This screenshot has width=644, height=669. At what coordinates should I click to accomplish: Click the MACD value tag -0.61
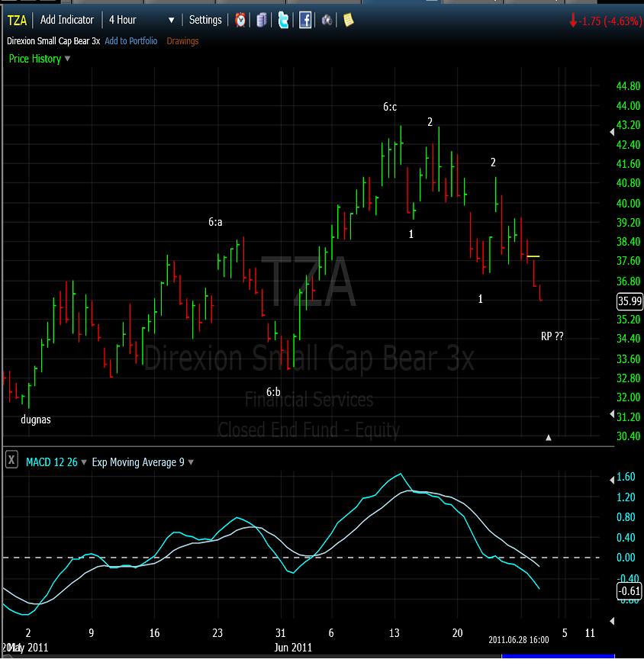click(x=630, y=591)
